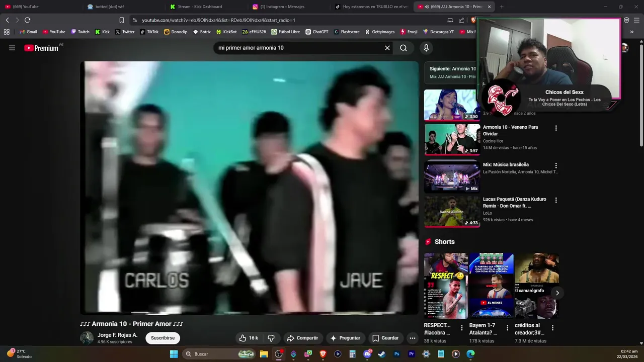Save the video with Guardar
Viewport: 644px width, 362px height.
click(x=385, y=338)
